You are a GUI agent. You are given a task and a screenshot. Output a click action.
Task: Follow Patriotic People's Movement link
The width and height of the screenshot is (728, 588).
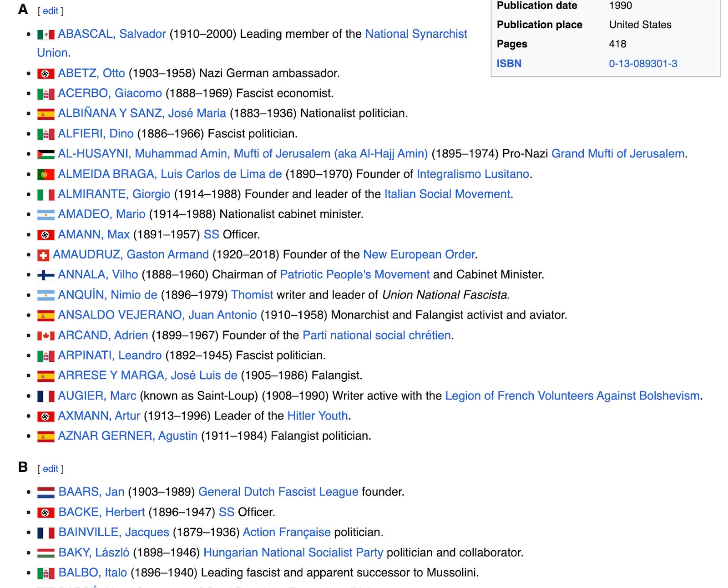(x=354, y=274)
